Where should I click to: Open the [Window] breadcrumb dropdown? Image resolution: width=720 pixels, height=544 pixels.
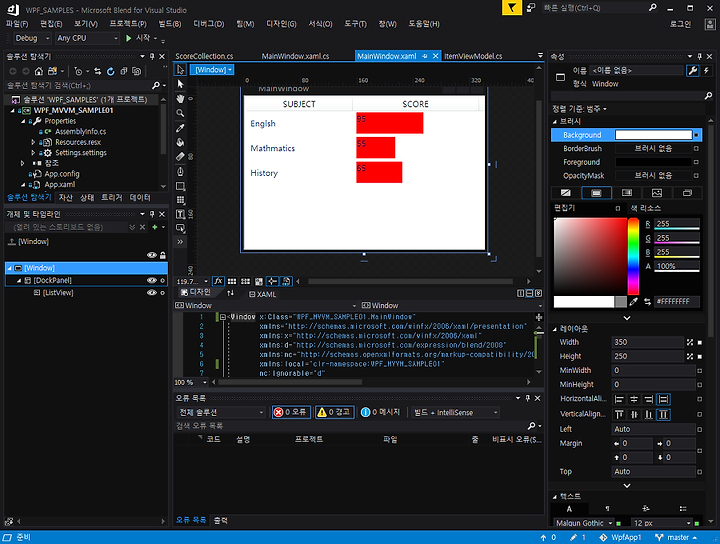pos(213,70)
